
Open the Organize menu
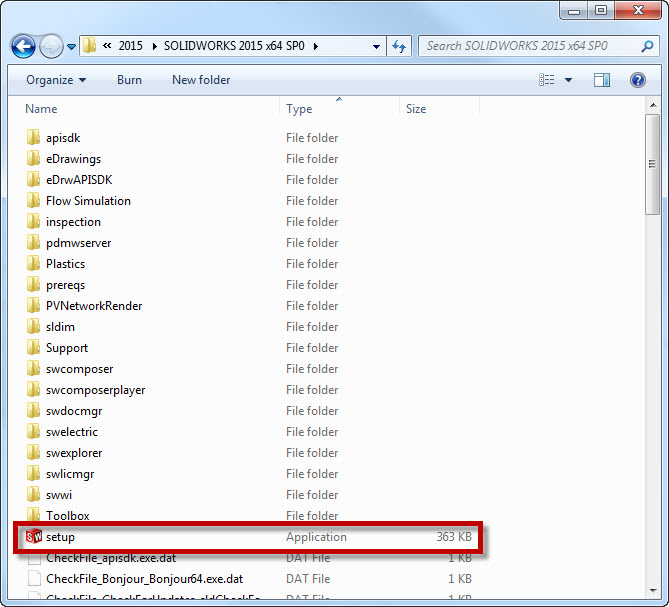point(56,80)
